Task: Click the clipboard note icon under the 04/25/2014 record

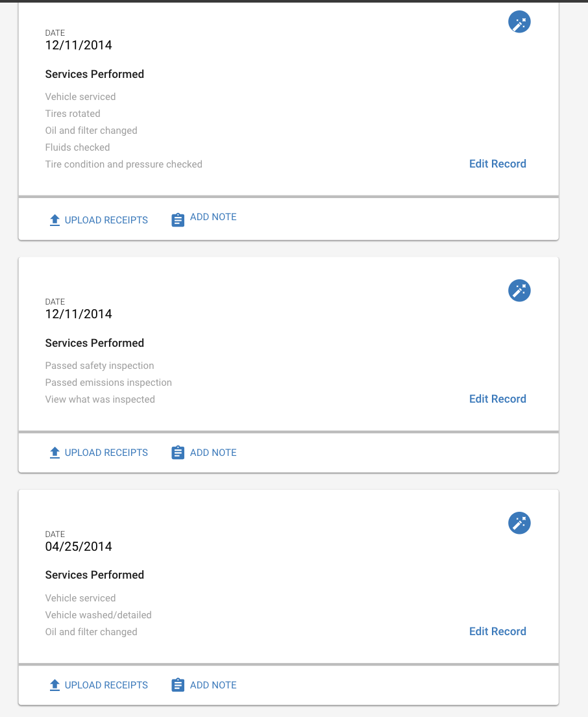Action: (178, 685)
